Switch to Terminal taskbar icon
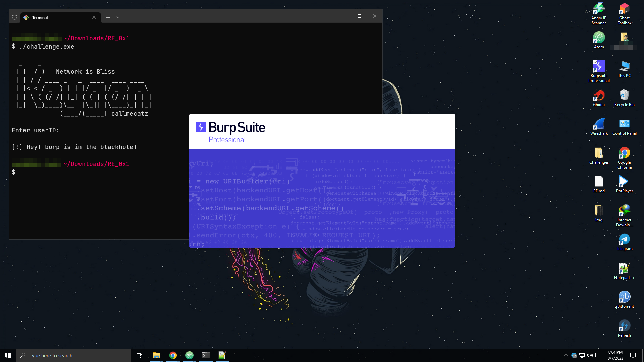This screenshot has height=362, width=644. [x=206, y=355]
